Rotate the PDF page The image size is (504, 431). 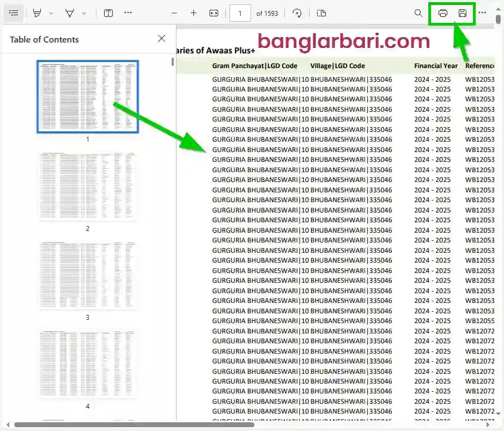pos(297,13)
